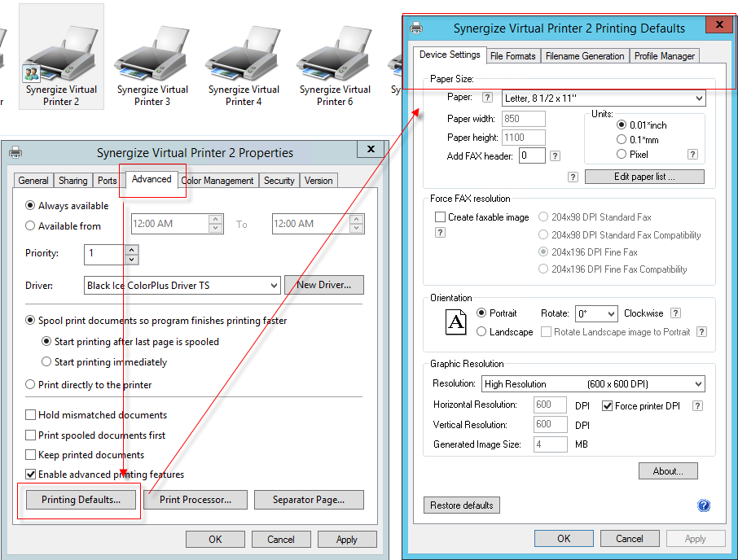The height and width of the screenshot is (560, 738).
Task: Open help next to Clockwise
Action: (675, 313)
